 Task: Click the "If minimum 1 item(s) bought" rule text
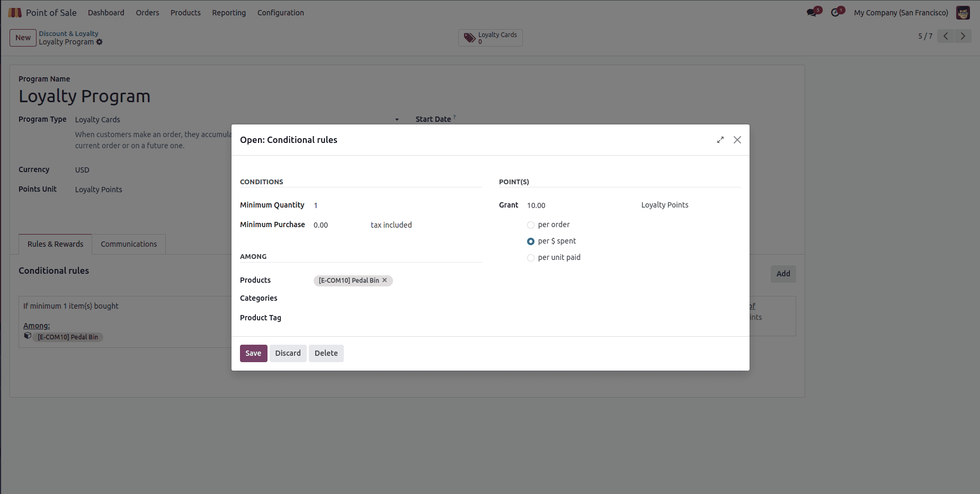[71, 306]
